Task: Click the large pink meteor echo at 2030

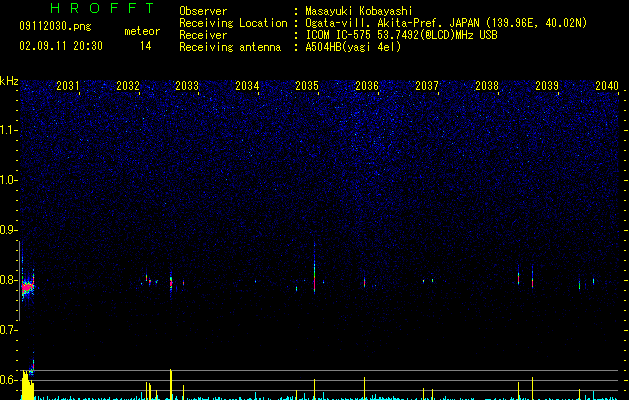Action: click(27, 286)
